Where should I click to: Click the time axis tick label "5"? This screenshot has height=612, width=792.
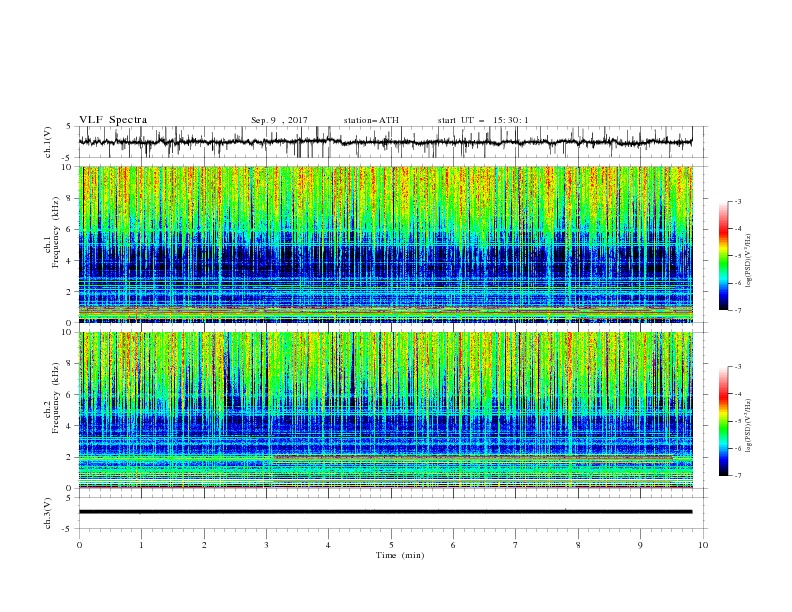(391, 545)
